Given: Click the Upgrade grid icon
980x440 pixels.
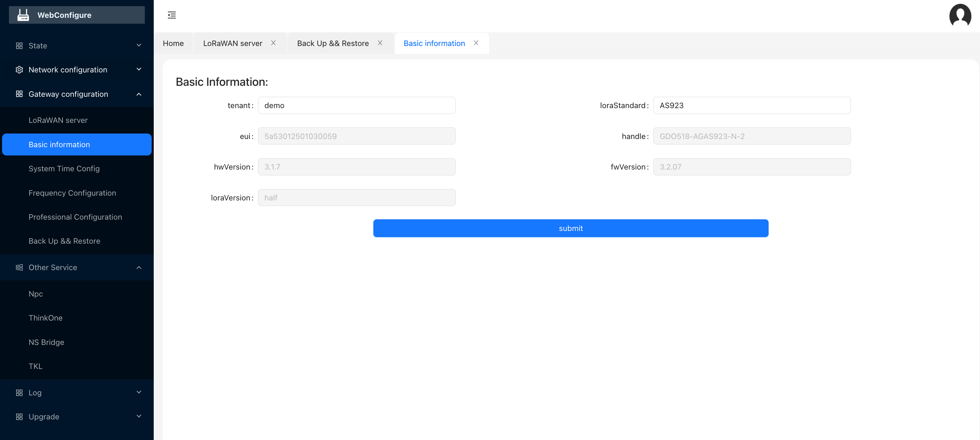Looking at the screenshot, I should click(19, 417).
